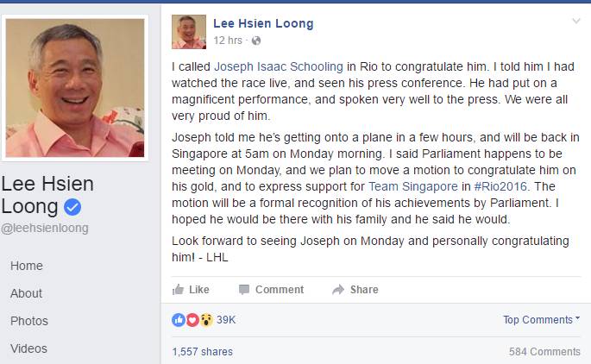591x364 pixels.
Task: Click the Love heart reaction icon
Action: click(192, 320)
